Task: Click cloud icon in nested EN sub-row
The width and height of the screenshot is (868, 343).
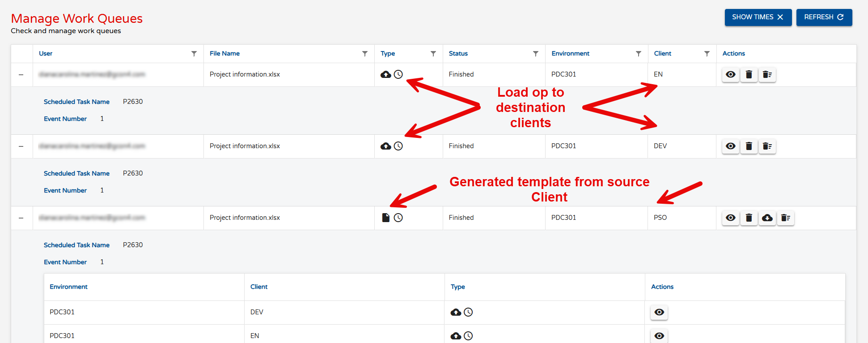Action: pos(456,336)
